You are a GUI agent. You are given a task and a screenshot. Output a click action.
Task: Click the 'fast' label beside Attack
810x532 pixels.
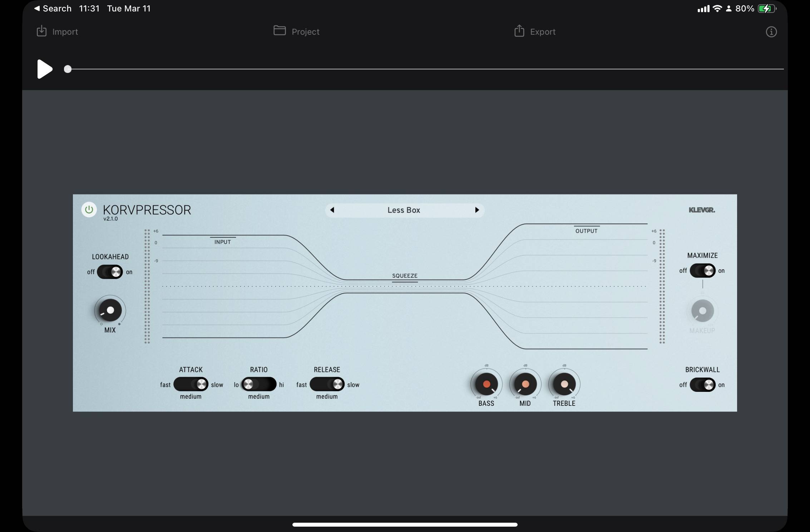[x=165, y=385]
